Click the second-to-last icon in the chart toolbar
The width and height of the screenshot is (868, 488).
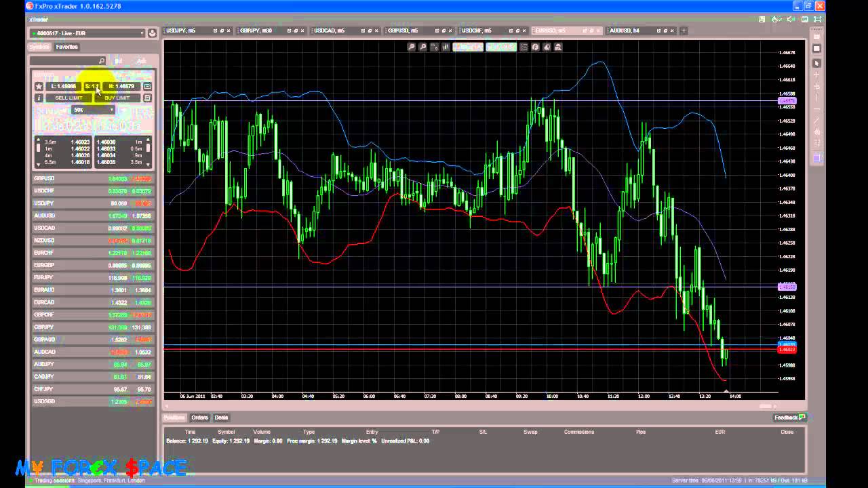click(x=547, y=47)
